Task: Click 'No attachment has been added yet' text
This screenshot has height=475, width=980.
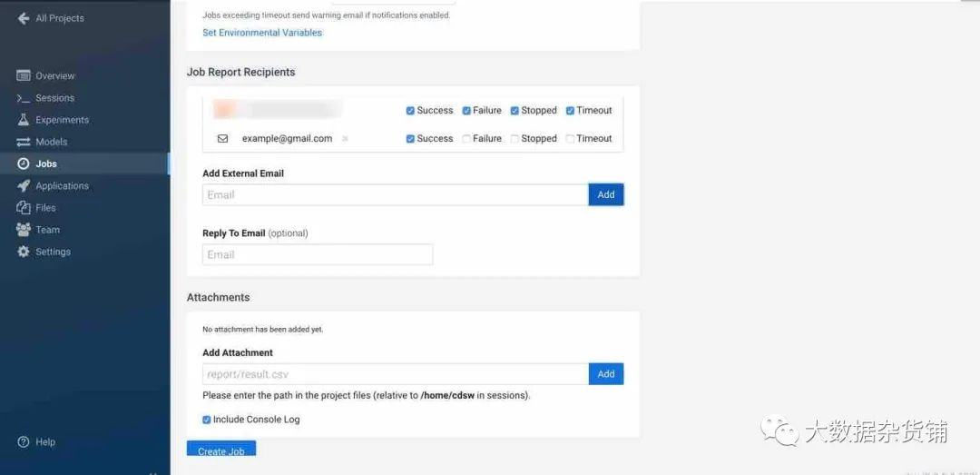Action: point(263,329)
